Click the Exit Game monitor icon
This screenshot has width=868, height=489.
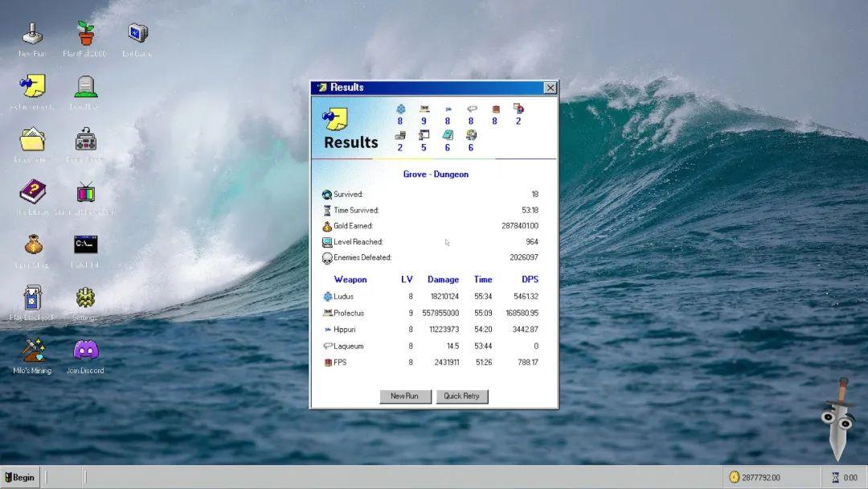point(137,35)
